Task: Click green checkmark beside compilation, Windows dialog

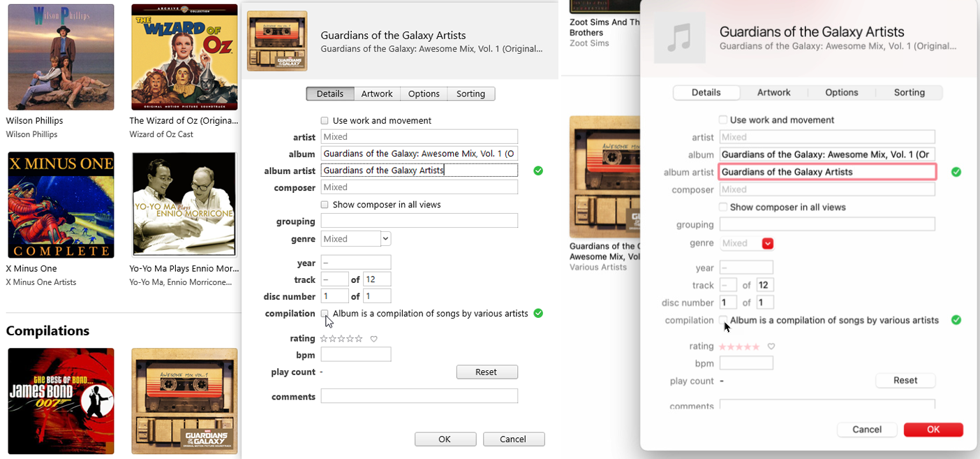Action: point(538,314)
